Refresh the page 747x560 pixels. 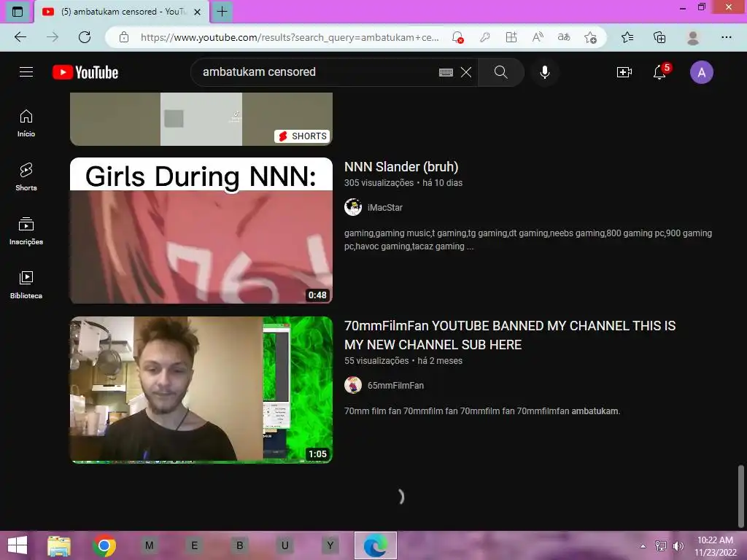85,37
